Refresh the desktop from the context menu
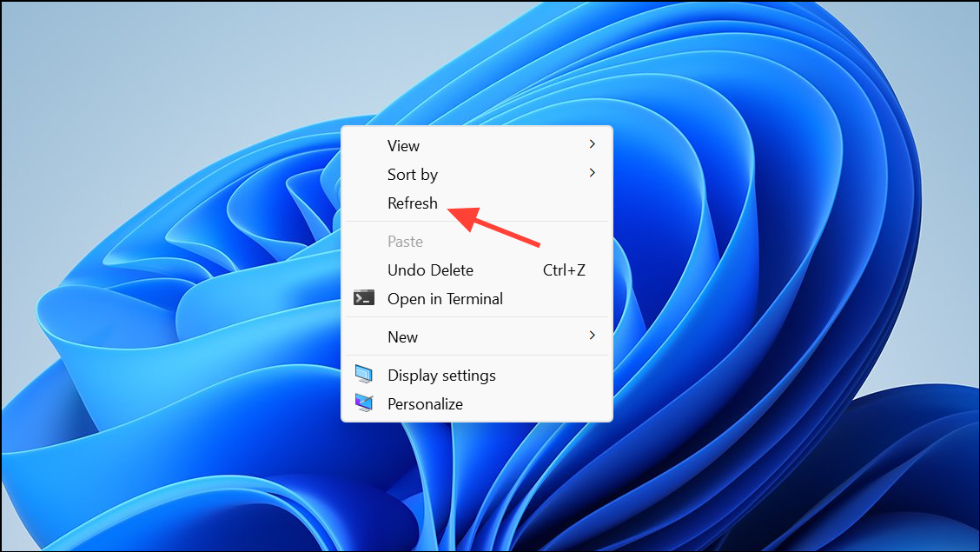This screenshot has height=552, width=980. [412, 203]
